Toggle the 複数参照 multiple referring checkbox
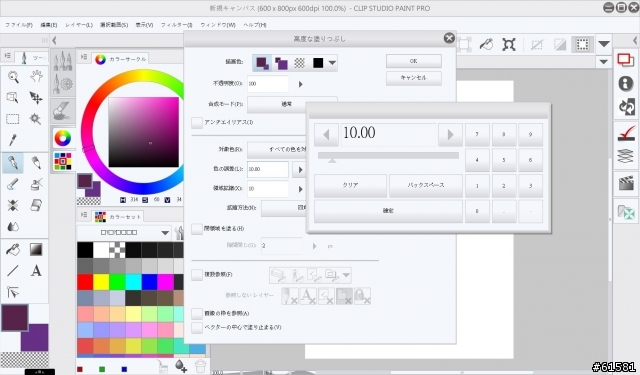 coord(197,275)
